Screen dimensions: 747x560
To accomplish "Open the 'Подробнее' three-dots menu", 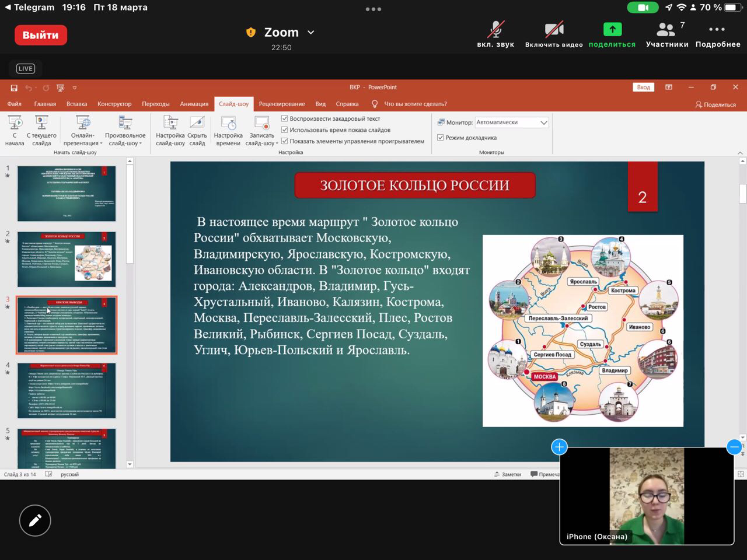I will point(717,30).
